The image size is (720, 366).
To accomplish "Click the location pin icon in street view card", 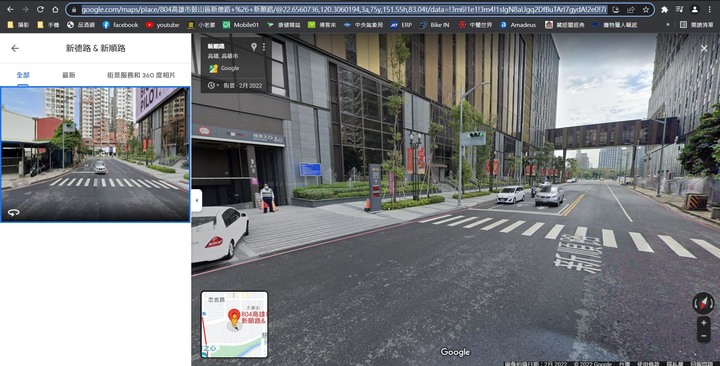I will click(253, 46).
